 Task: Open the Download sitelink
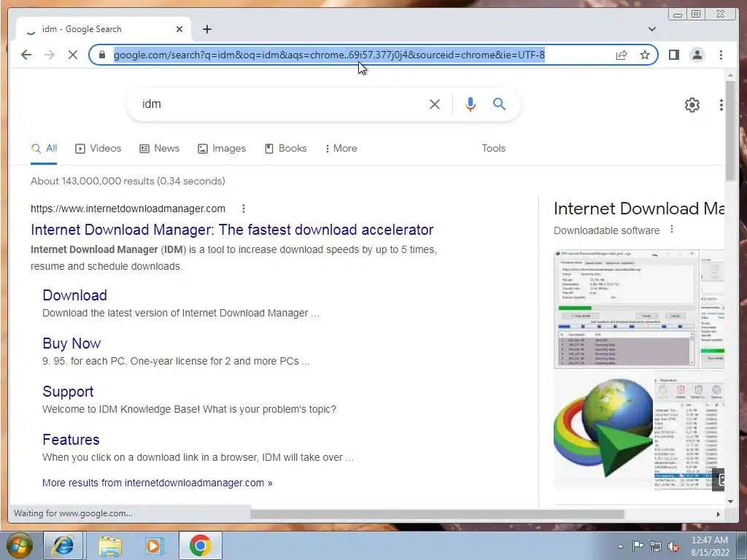[74, 295]
